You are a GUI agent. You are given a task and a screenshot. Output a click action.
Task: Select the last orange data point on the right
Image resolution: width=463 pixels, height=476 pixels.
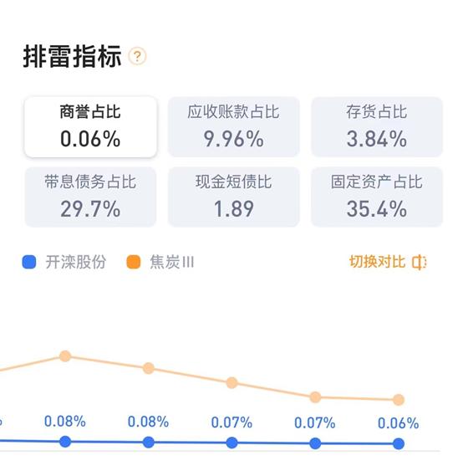tap(399, 400)
